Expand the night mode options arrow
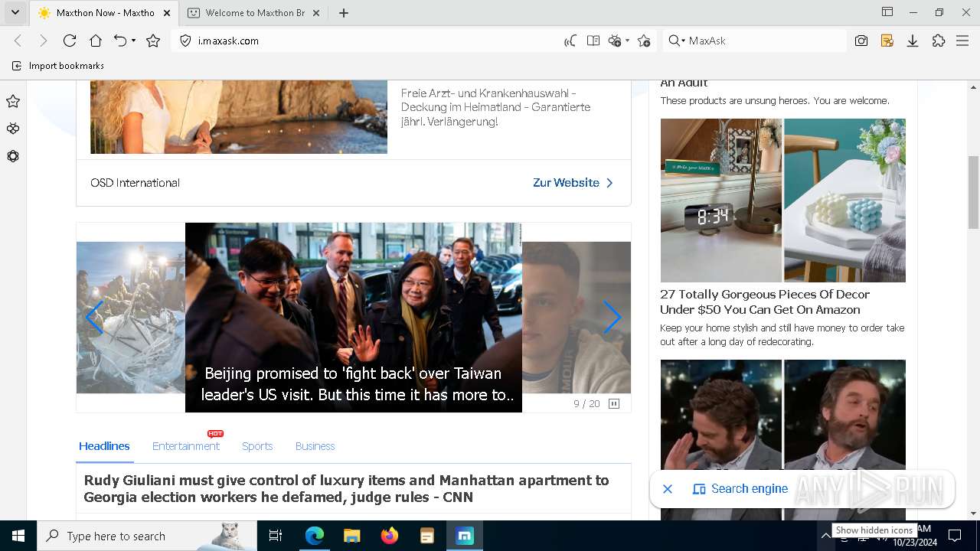The width and height of the screenshot is (980, 551). [627, 41]
